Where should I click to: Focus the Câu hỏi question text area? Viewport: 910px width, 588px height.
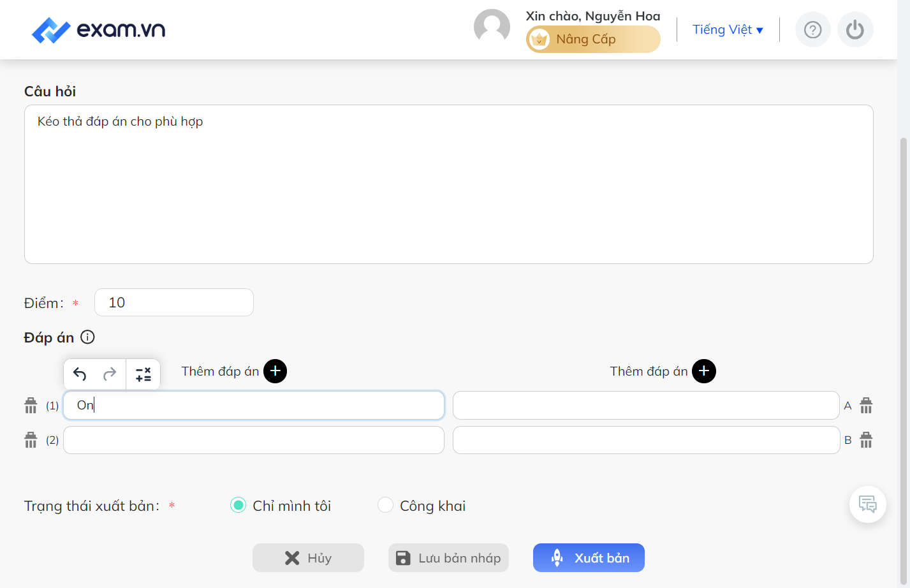(x=448, y=184)
